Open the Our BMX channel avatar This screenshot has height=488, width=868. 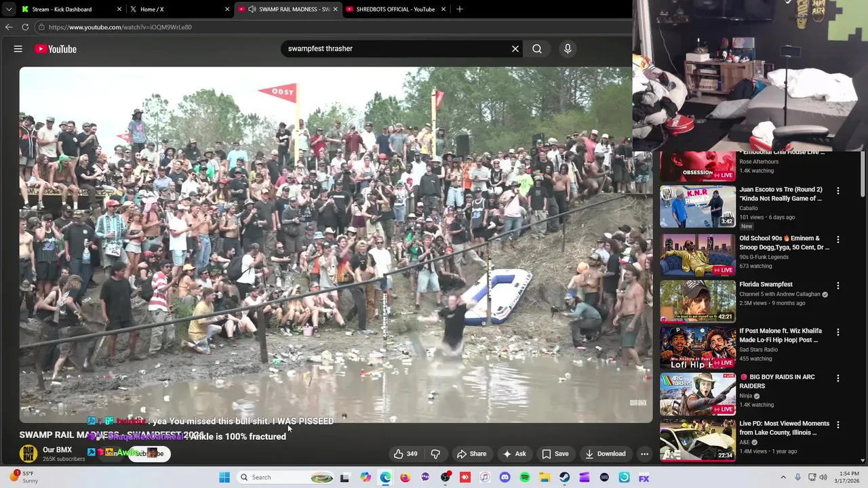[x=28, y=453]
